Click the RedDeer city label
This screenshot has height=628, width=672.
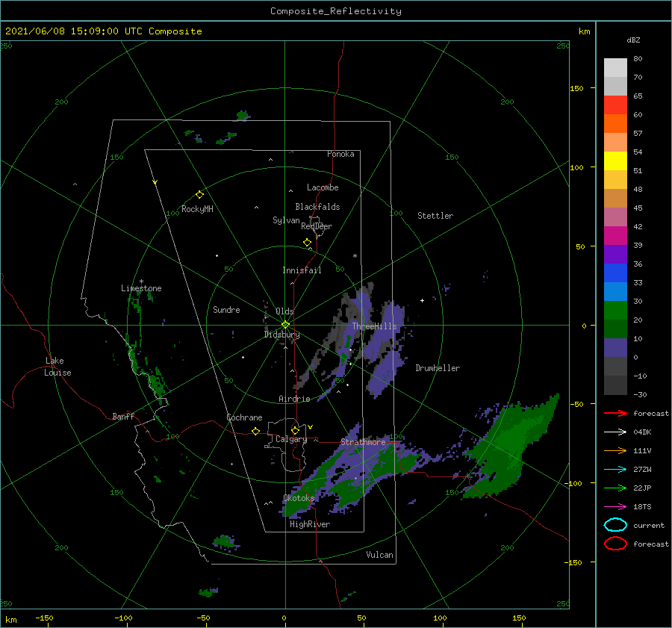317,226
